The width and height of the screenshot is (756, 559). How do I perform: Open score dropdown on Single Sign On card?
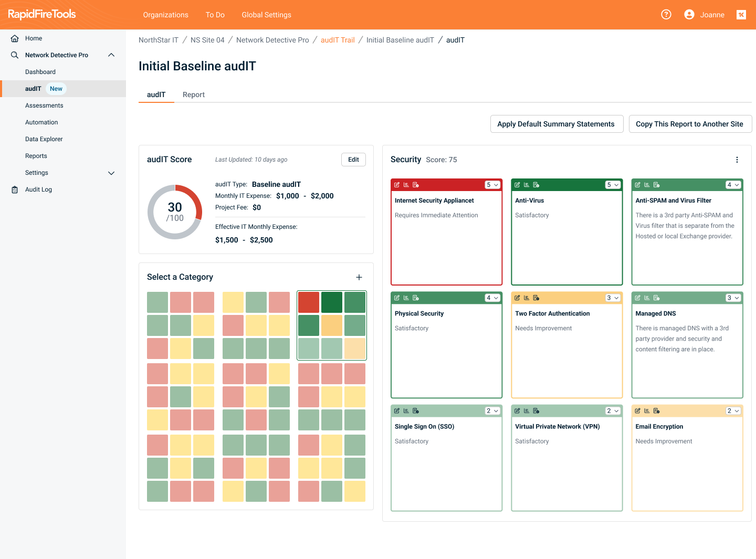tap(492, 410)
